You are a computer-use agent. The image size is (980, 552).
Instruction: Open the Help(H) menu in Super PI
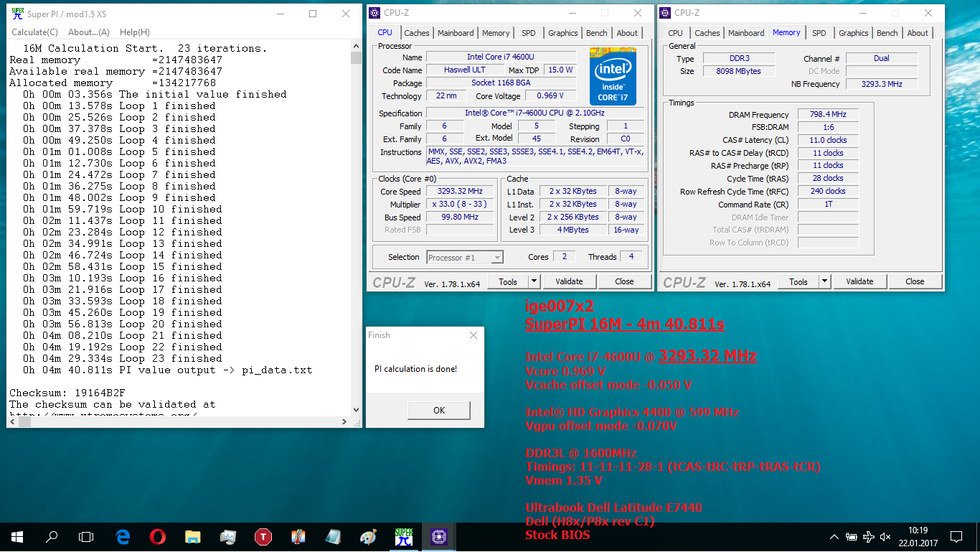135,32
